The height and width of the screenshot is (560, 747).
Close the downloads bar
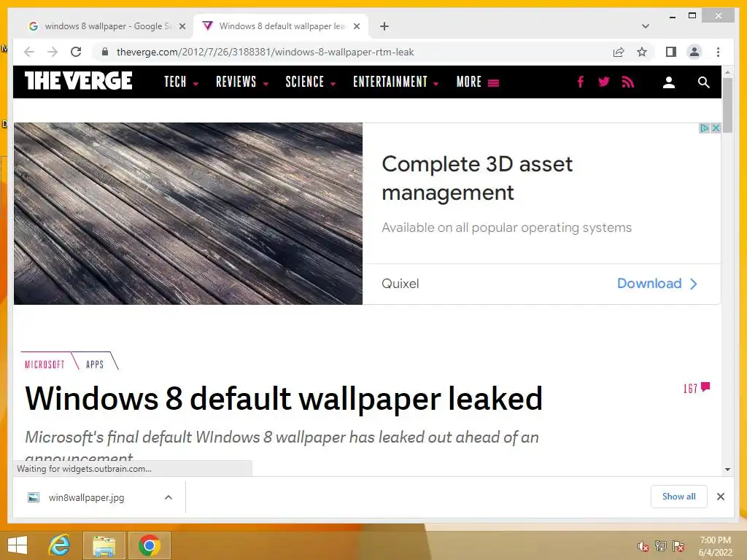click(720, 497)
